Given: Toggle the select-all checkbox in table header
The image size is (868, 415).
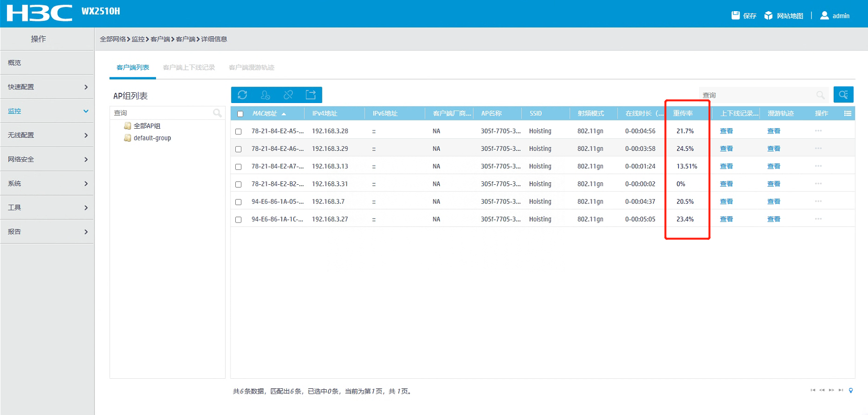Looking at the screenshot, I should tap(240, 114).
